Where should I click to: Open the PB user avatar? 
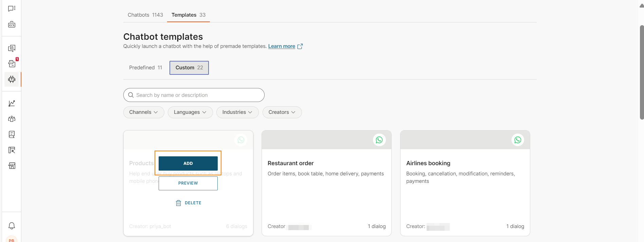(12, 239)
